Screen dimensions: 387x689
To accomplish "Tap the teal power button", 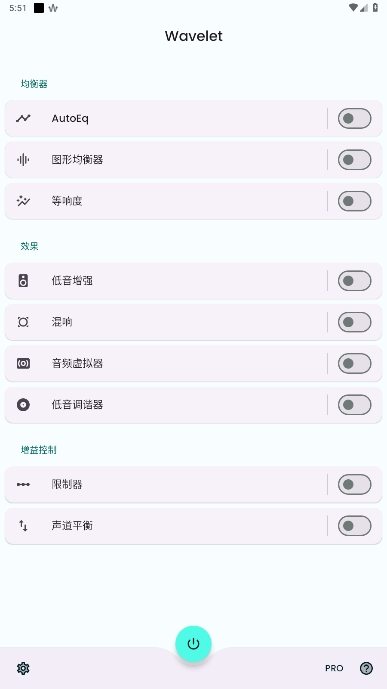I will (193, 644).
